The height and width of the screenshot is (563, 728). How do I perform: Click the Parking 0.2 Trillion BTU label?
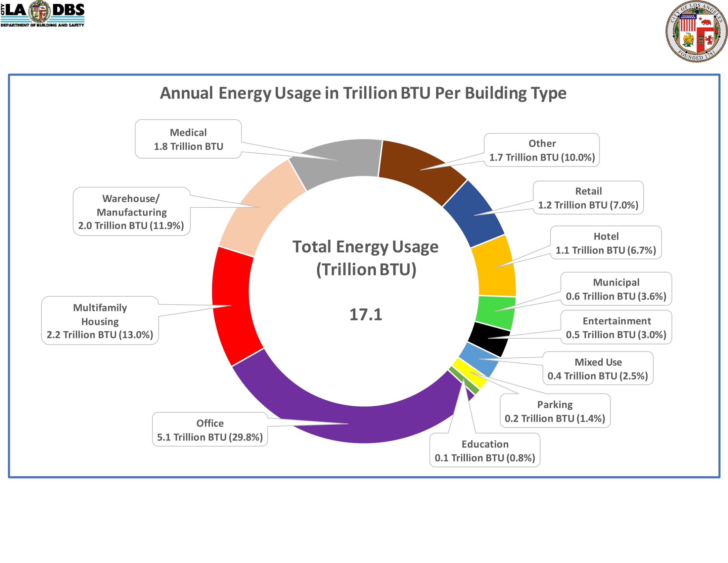555,411
